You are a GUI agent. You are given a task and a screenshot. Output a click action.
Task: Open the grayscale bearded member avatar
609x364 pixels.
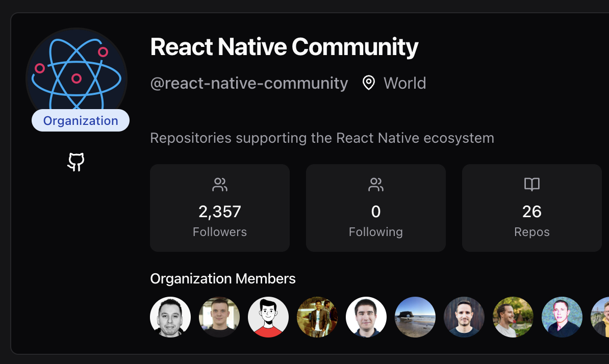[170, 317]
